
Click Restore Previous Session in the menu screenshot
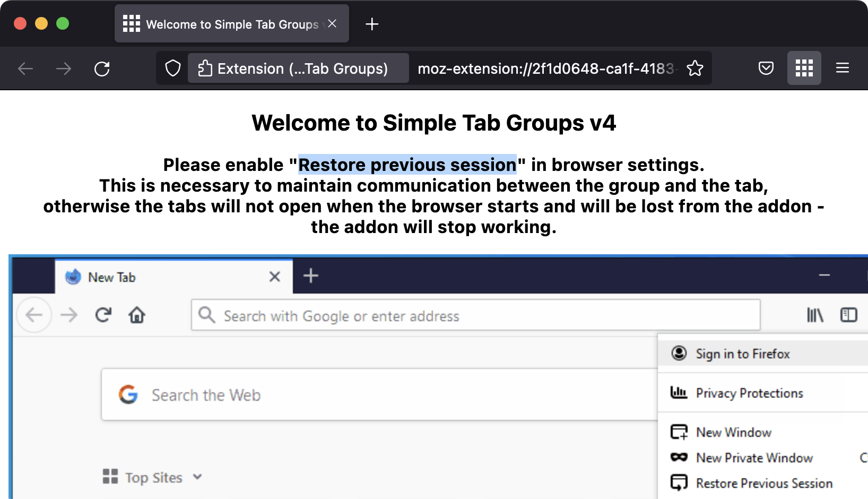click(x=763, y=483)
